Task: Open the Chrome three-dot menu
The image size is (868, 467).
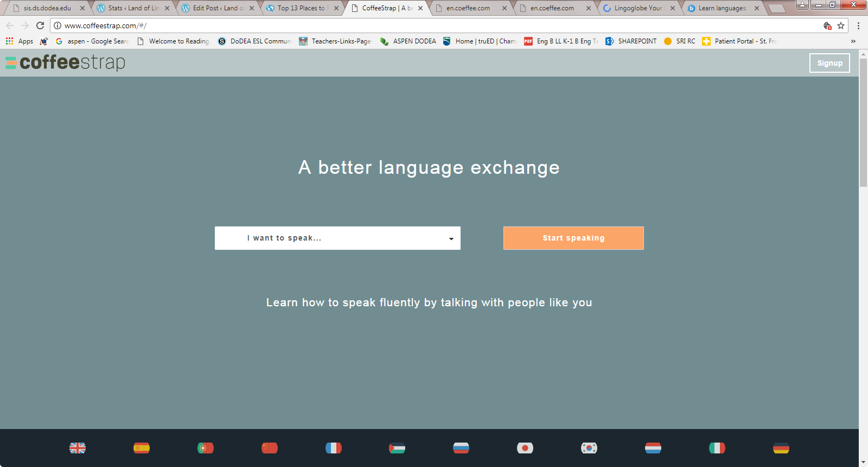Action: pos(858,26)
